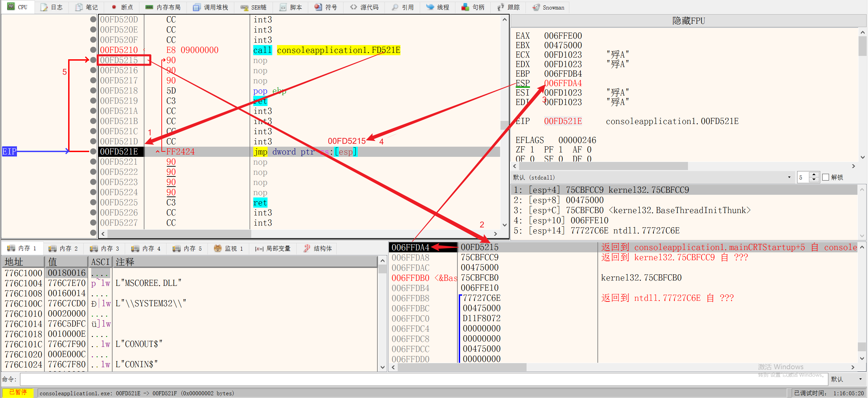Image resolution: width=868 pixels, height=398 pixels.
Task: Expand the 默认 (stdcall) calling convention dropdown
Action: point(789,177)
